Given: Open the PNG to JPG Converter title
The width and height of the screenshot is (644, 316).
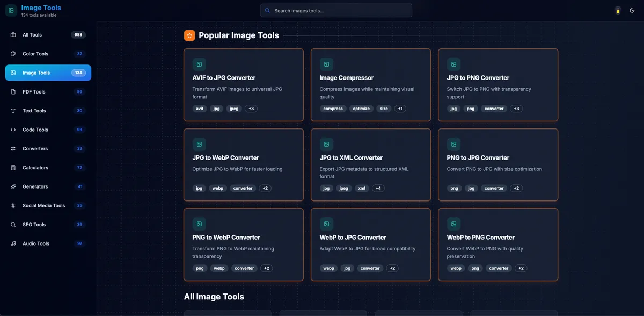Looking at the screenshot, I should click(478, 158).
